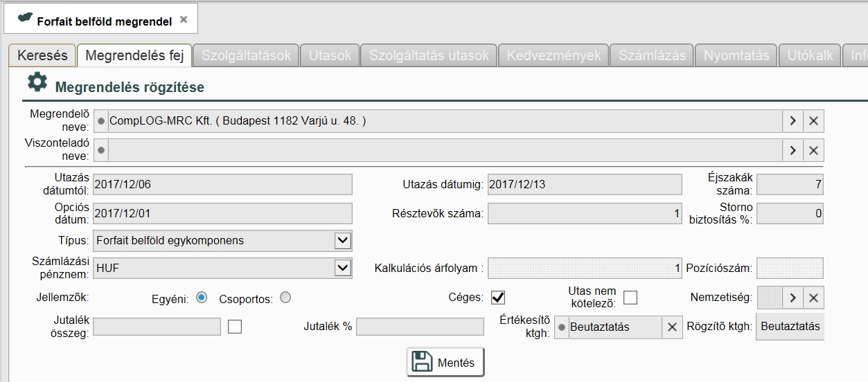
Task: Select the Csoportos radio button
Action: [x=285, y=298]
